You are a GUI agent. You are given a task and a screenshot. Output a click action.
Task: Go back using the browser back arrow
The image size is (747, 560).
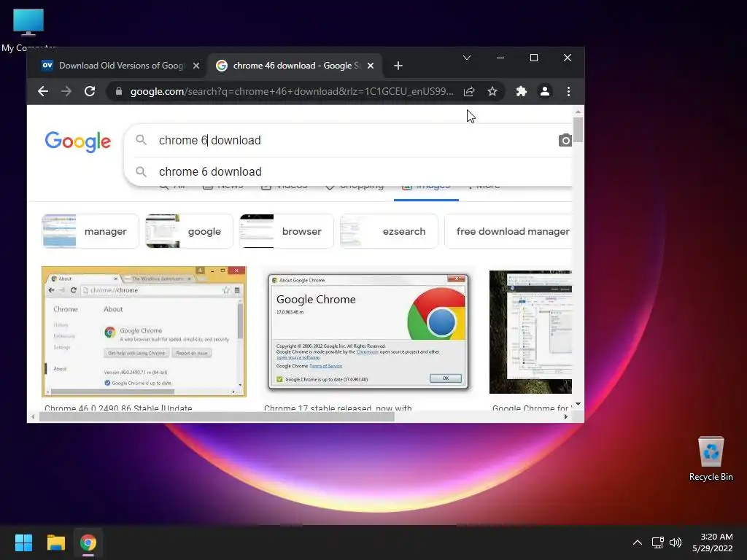pyautogui.click(x=43, y=91)
